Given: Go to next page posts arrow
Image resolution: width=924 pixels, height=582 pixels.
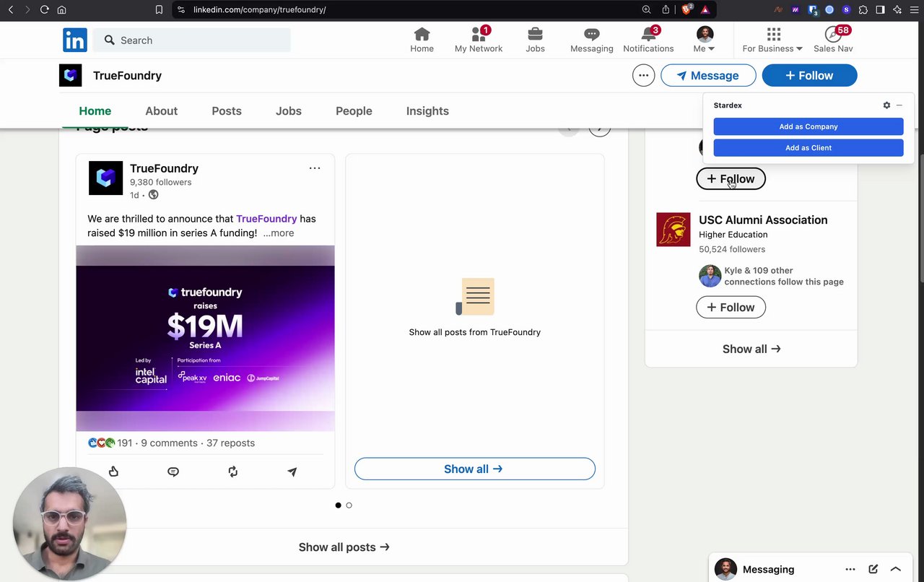Looking at the screenshot, I should coord(599,129).
